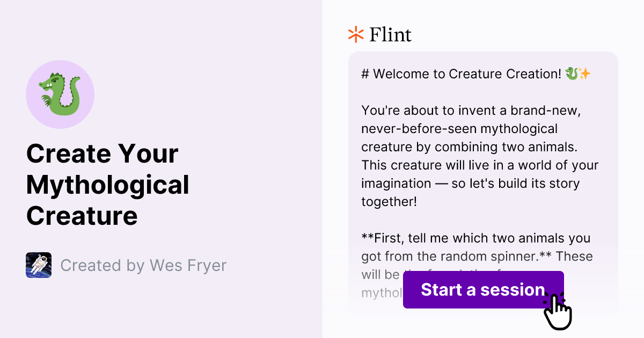Click the hand cursor pointer graphic

558,311
